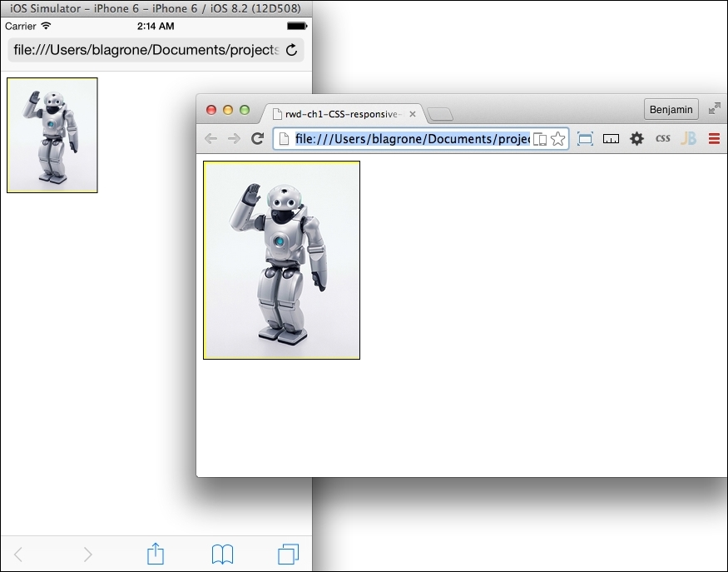This screenshot has height=572, width=728.
Task: Click the JB extension icon
Action: coord(688,139)
